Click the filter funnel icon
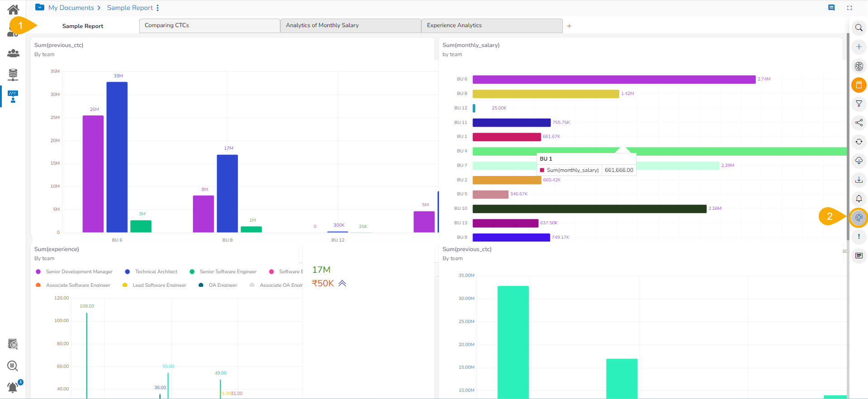868x399 pixels. click(x=859, y=104)
